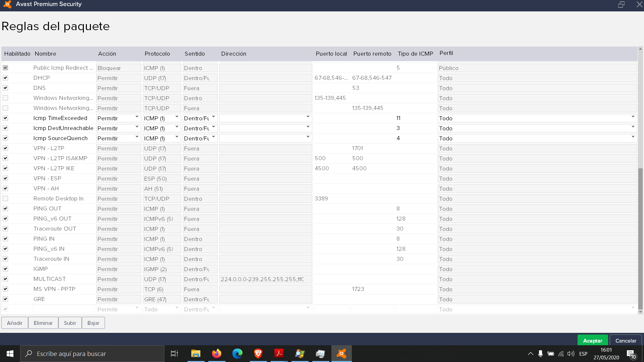This screenshot has height=362, width=644.
Task: Open Task View on the taskbar
Action: 174,354
